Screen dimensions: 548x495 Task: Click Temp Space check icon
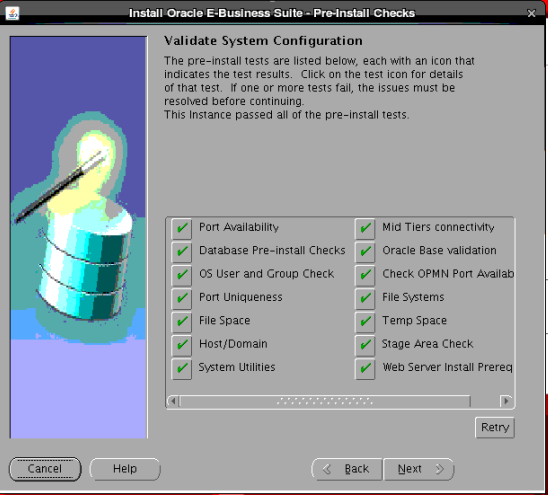coord(365,322)
